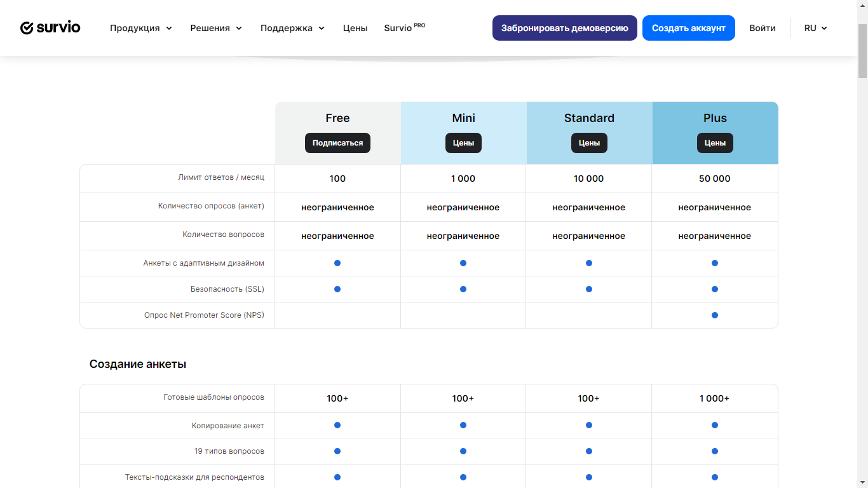Click Подписаться under the Free plan
868x488 pixels.
337,143
